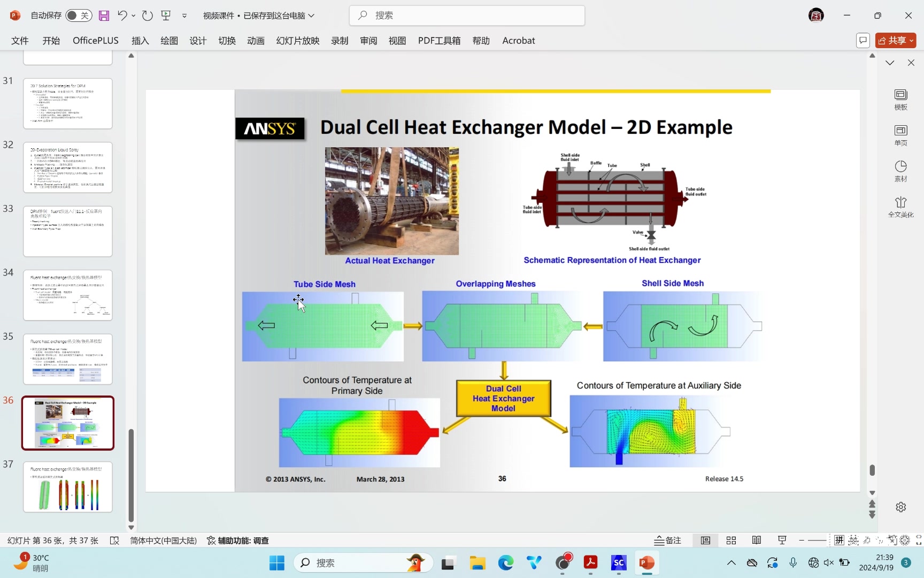Collapse side pane with chevron
924x578 pixels.
coord(890,63)
